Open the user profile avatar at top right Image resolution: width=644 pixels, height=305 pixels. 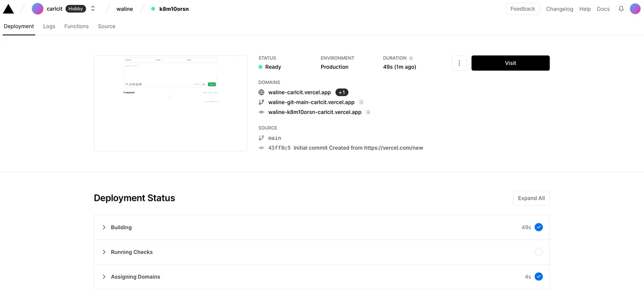pos(635,9)
